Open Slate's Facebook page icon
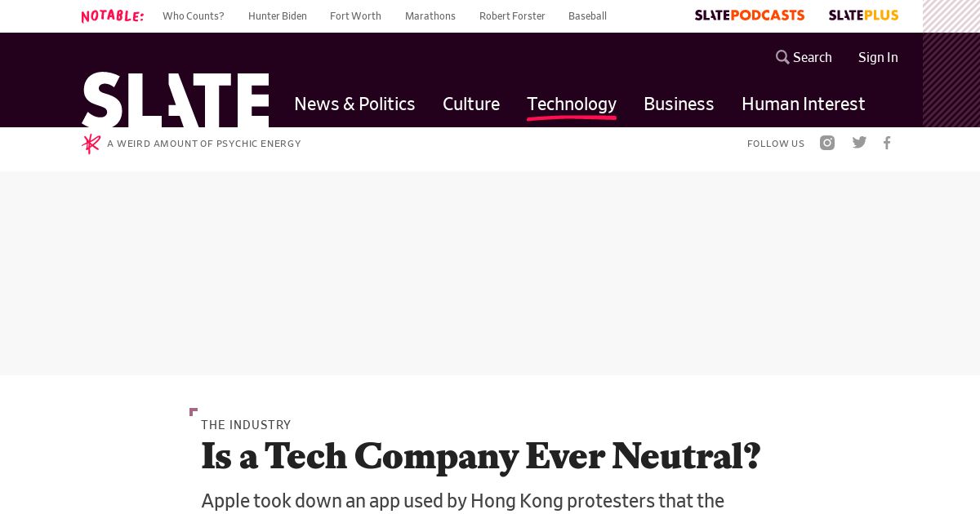This screenshot has height=514, width=980. coord(887,143)
